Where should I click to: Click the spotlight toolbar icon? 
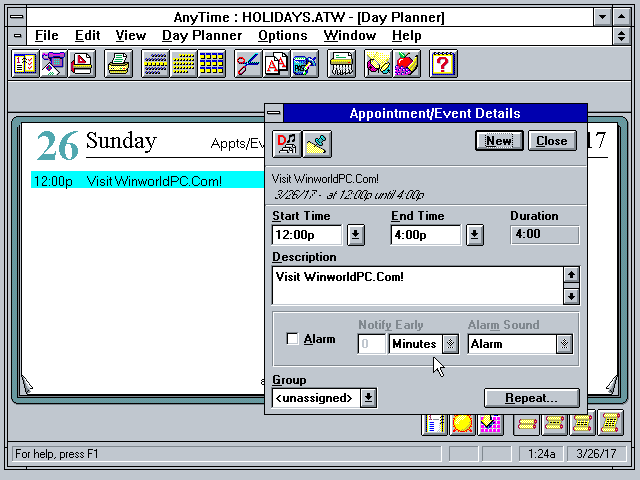(x=378, y=64)
